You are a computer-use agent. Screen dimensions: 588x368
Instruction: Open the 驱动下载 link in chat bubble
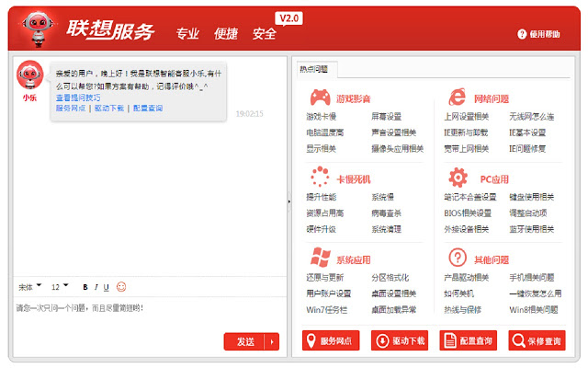pyautogui.click(x=108, y=109)
